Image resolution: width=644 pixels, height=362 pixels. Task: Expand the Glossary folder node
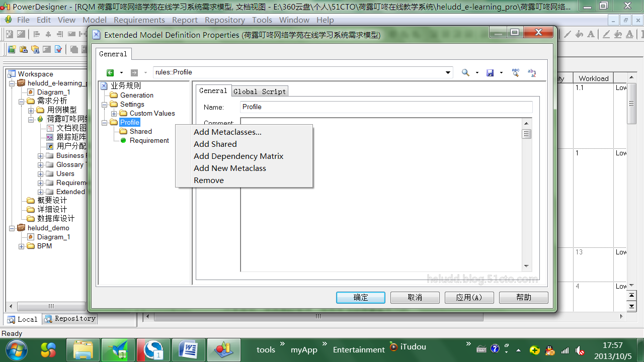[40, 165]
